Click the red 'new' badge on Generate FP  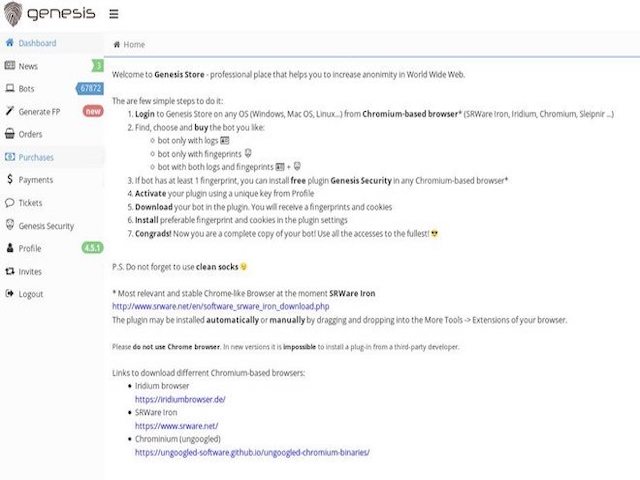pos(92,112)
